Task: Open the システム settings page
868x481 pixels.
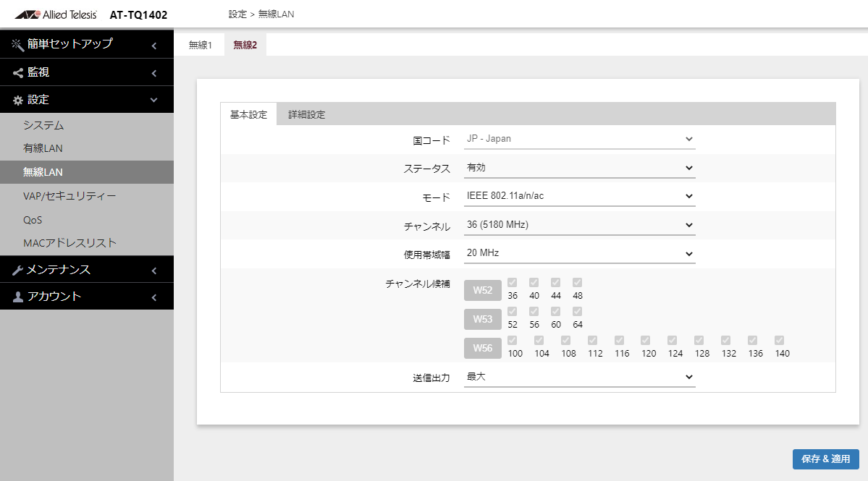Action: (87, 125)
